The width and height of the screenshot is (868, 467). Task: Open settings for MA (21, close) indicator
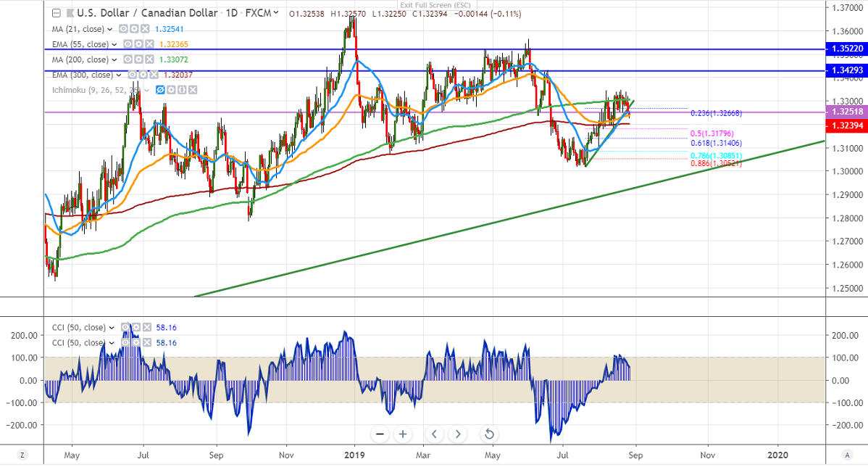point(134,29)
